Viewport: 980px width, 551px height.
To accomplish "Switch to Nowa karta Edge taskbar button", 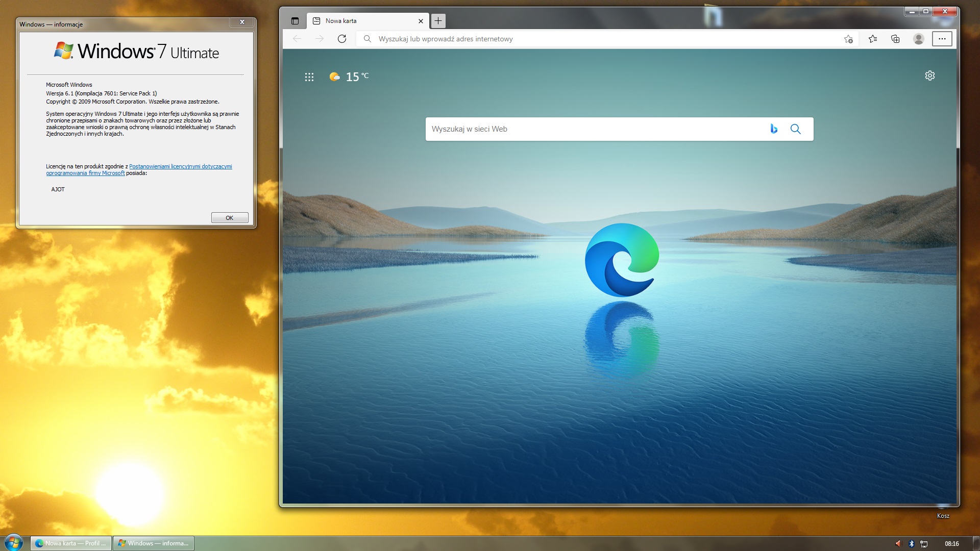I will (70, 543).
